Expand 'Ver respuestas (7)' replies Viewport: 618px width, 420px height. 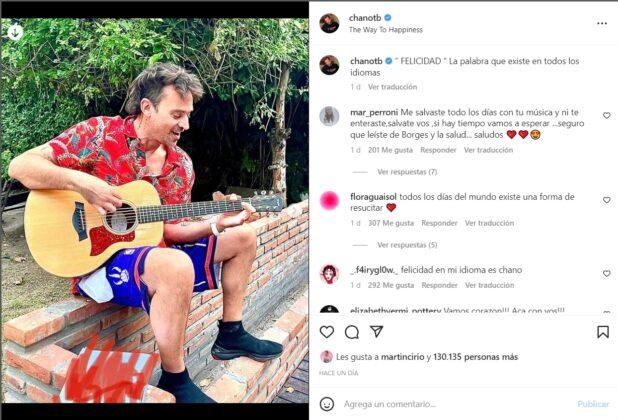pyautogui.click(x=407, y=172)
